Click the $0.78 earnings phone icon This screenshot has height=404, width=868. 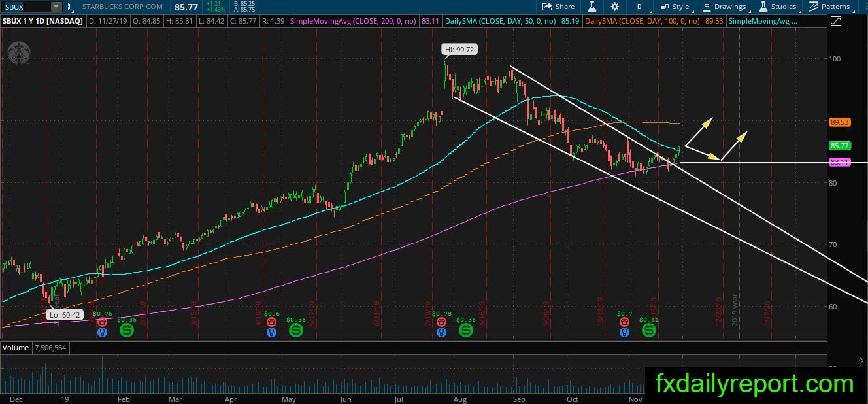442,322
